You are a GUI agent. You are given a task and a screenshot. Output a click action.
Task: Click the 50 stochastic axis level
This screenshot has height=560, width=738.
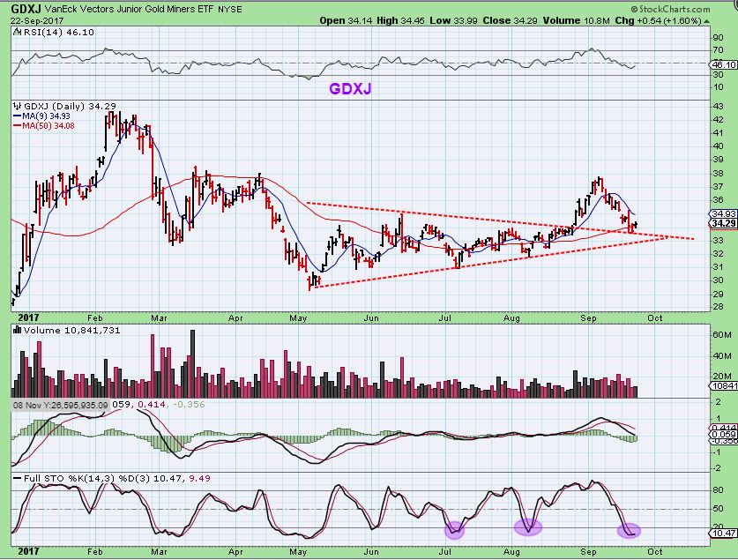coord(719,509)
